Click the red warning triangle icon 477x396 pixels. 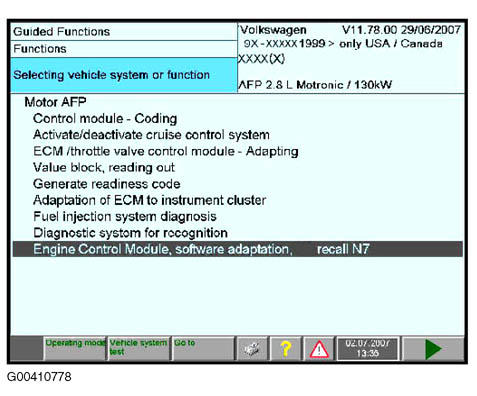click(x=319, y=349)
